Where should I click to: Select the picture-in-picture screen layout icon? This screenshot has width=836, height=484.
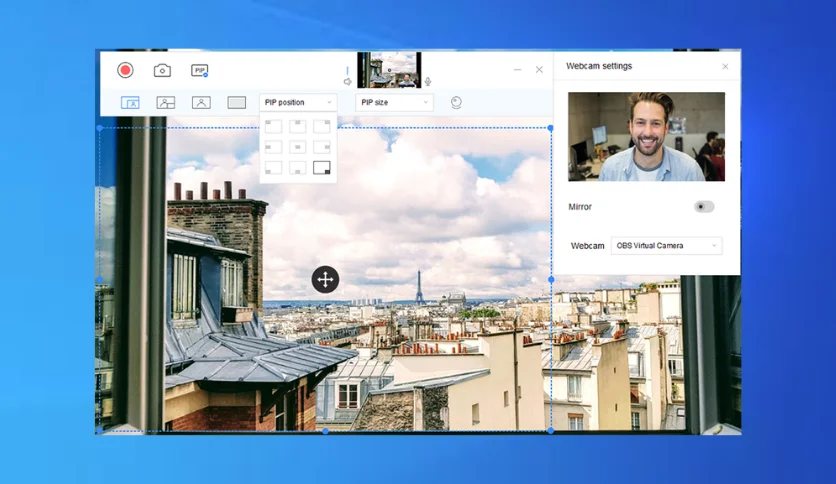click(130, 102)
